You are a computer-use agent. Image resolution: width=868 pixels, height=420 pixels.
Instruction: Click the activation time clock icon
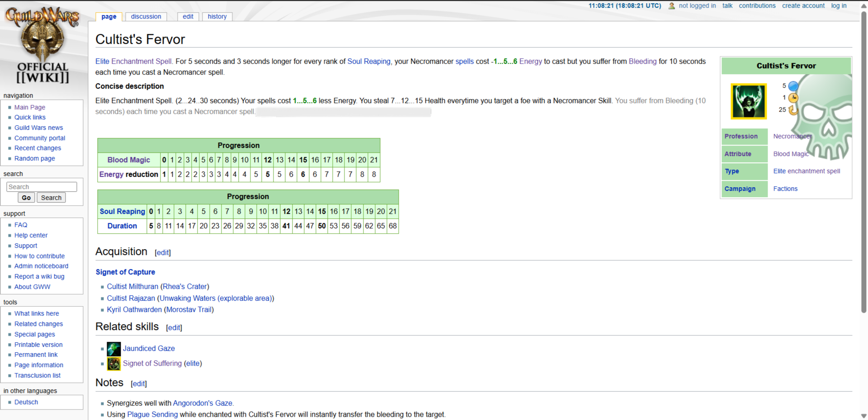(793, 98)
